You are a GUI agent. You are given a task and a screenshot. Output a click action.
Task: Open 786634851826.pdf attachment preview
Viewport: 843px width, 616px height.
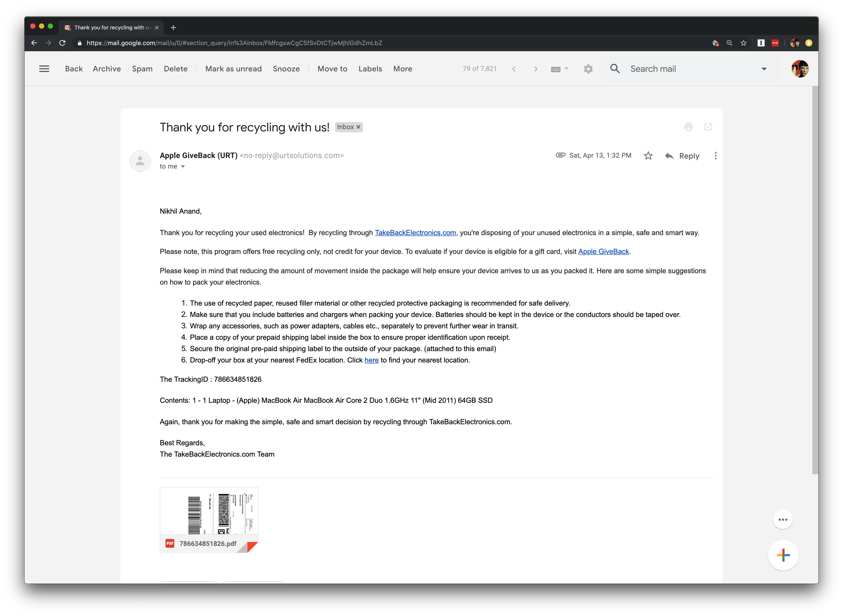(208, 519)
